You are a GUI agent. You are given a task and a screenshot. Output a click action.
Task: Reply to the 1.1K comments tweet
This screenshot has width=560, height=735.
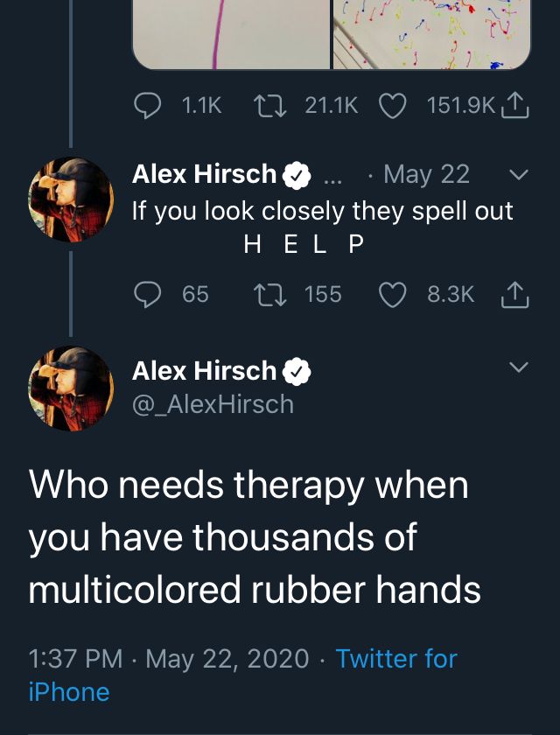coord(148,106)
